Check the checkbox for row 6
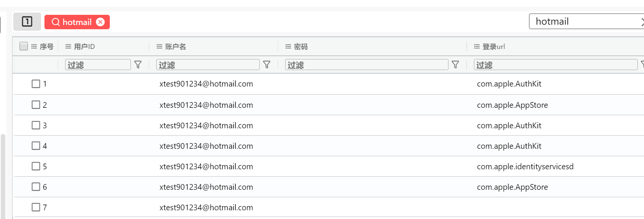The width and height of the screenshot is (644, 219). click(36, 187)
